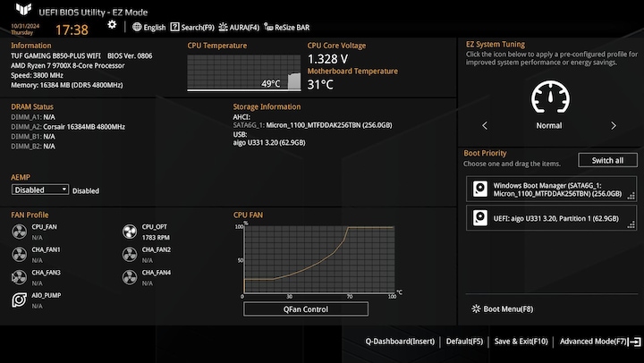Click the BIOS Ver. 0806 text

pos(130,55)
